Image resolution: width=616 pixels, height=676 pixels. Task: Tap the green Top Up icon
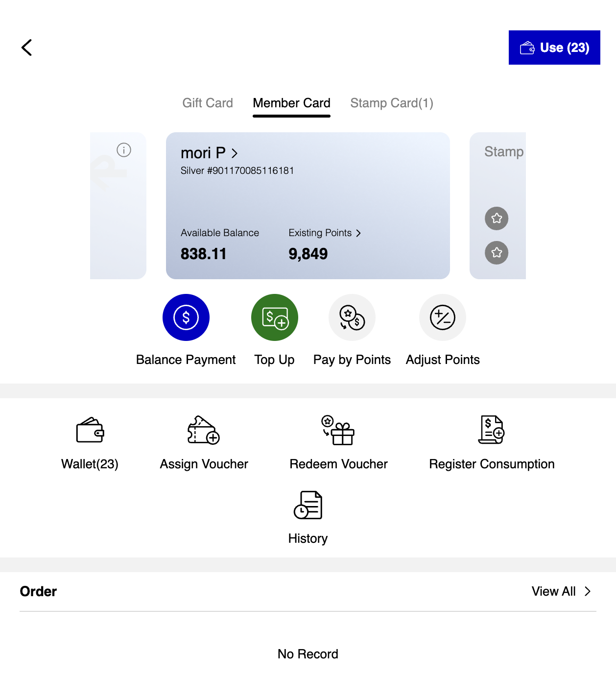coord(275,317)
